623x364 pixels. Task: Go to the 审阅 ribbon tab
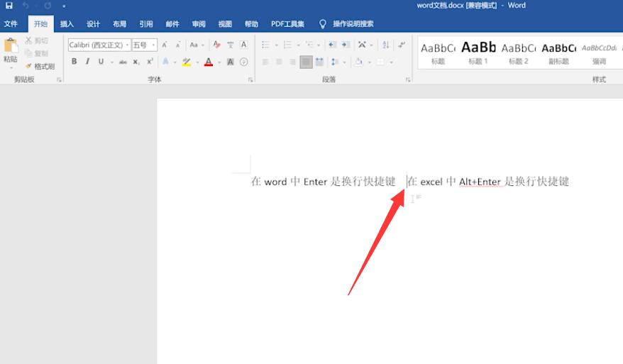pos(199,24)
